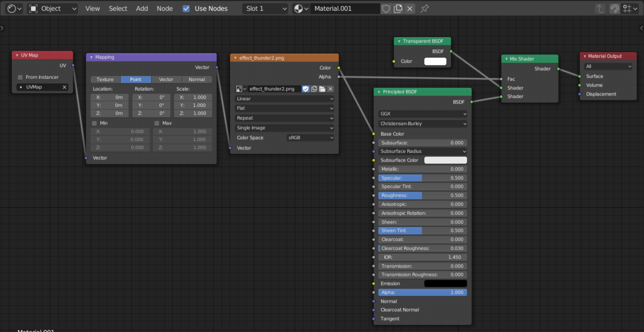Open the editor type selector icon
This screenshot has height=332, width=644.
click(14, 9)
